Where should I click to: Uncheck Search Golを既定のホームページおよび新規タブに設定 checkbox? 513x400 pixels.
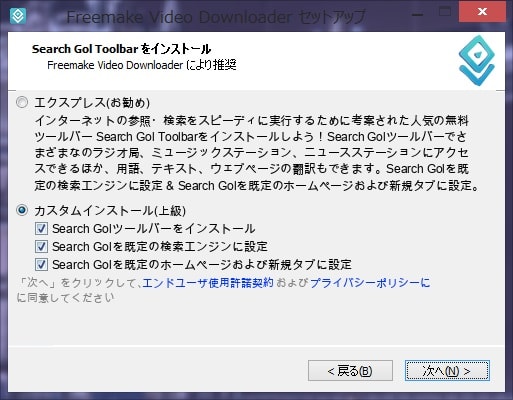[41, 265]
